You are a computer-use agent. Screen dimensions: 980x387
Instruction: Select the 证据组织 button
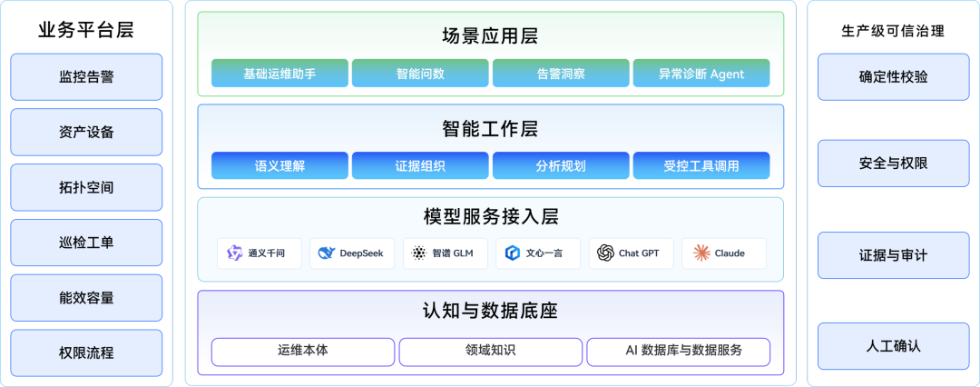tap(420, 165)
